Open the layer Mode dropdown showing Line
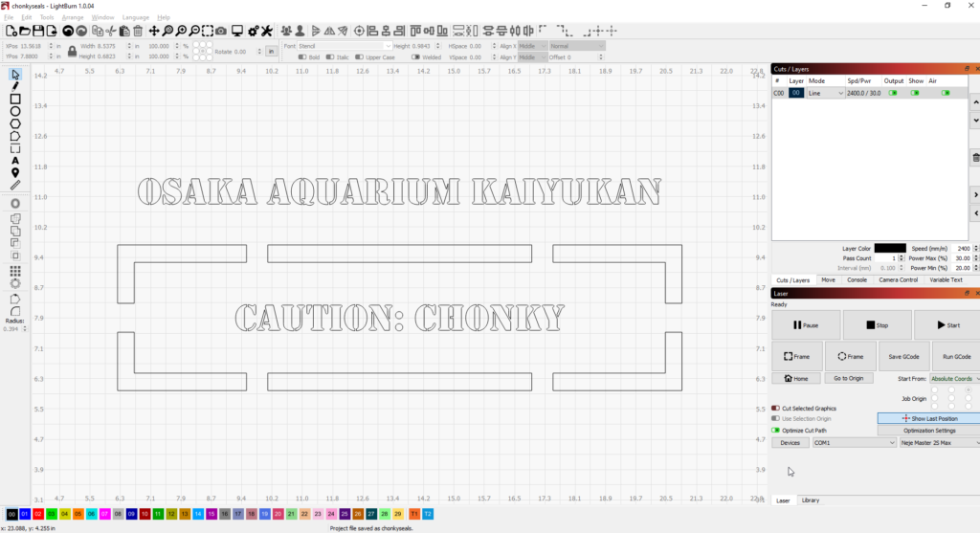The height and width of the screenshot is (533, 980). (826, 93)
